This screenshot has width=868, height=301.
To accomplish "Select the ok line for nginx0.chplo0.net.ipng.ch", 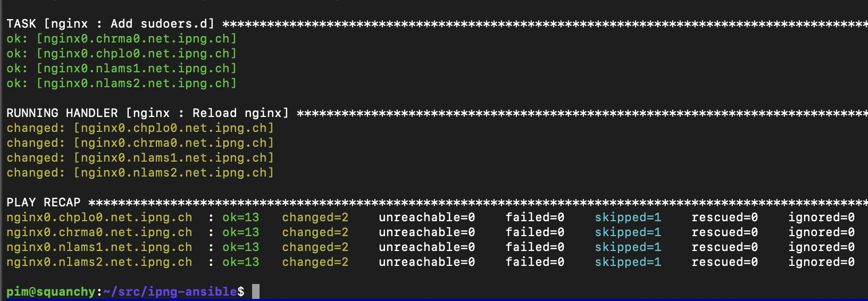I will point(121,54).
